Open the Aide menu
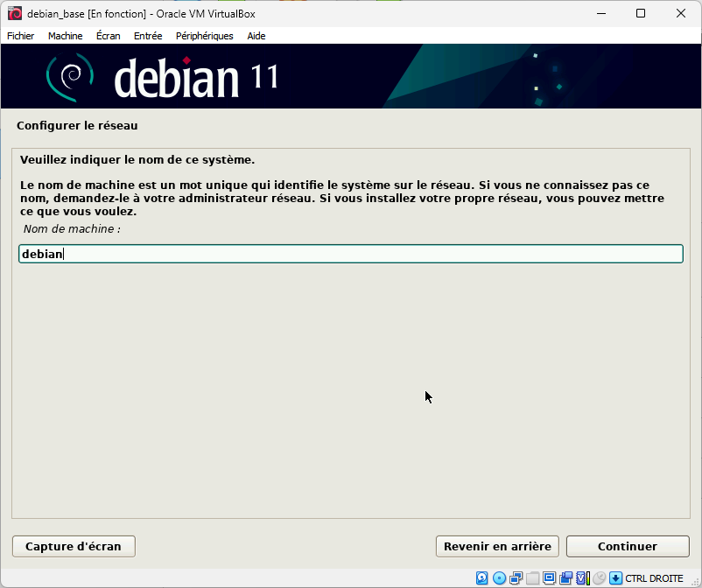Viewport: 702px width, 588px height. (256, 36)
